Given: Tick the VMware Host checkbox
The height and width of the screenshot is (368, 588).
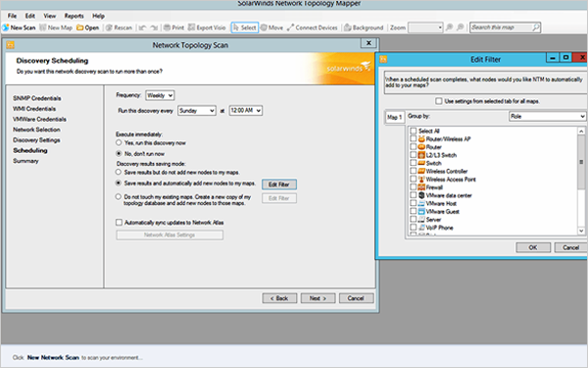Looking at the screenshot, I should [x=414, y=203].
